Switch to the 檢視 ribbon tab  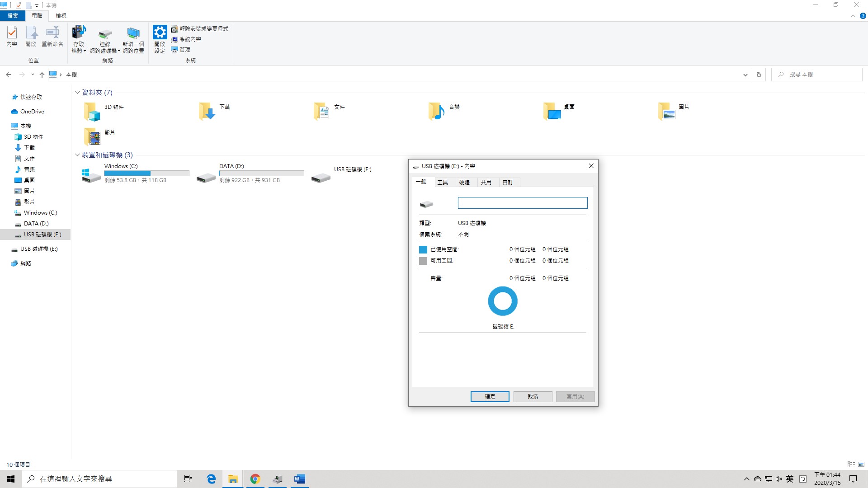pos(61,15)
